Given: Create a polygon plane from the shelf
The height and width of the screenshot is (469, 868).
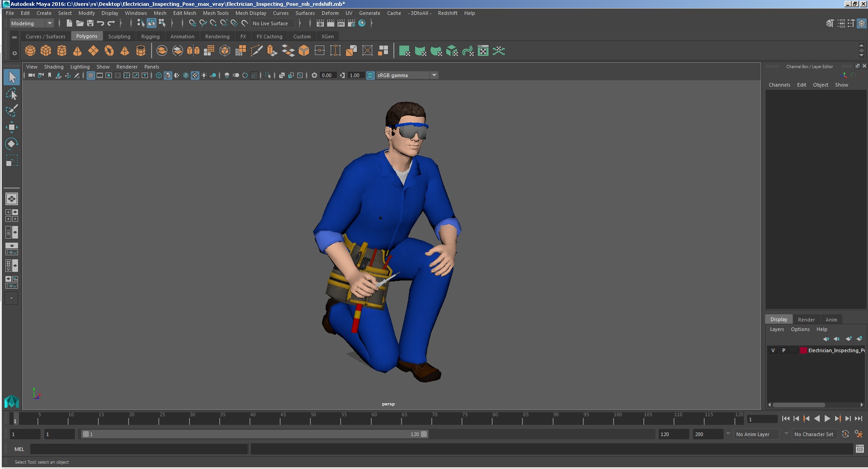Looking at the screenshot, I should (x=93, y=51).
